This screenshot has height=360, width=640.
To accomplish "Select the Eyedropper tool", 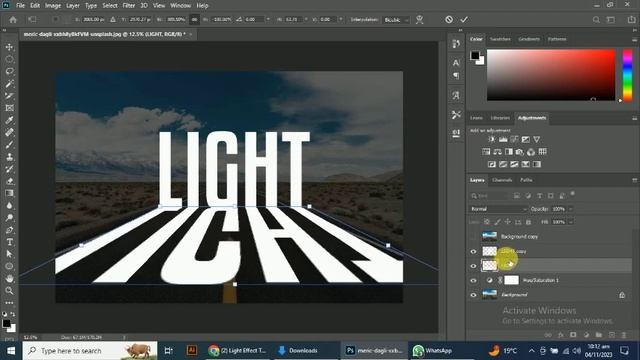I will pos(9,120).
